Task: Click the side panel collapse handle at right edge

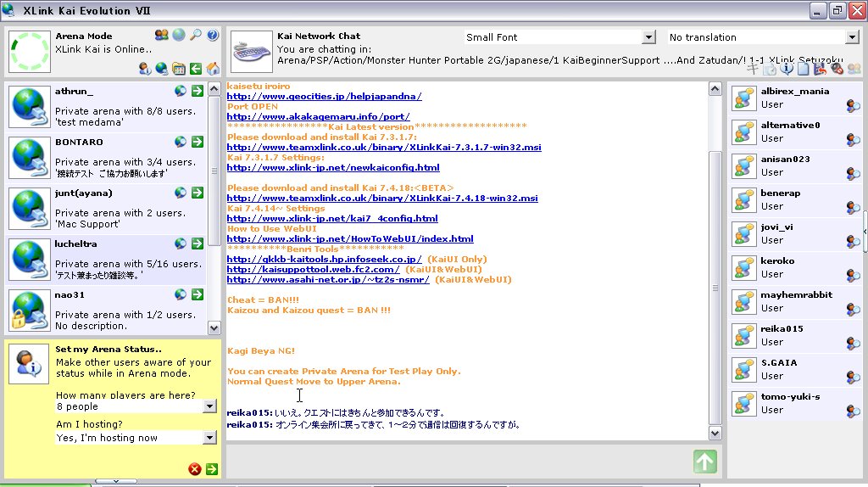Action: tap(865, 231)
